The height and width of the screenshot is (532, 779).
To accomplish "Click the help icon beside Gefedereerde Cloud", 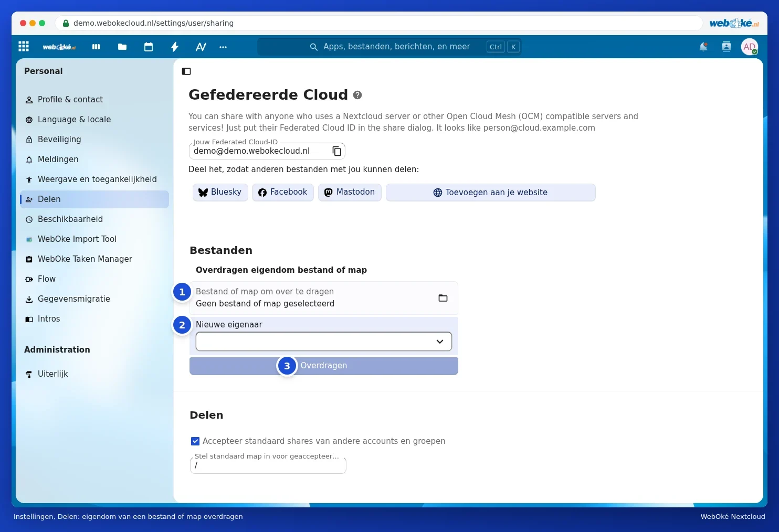I will [x=357, y=95].
